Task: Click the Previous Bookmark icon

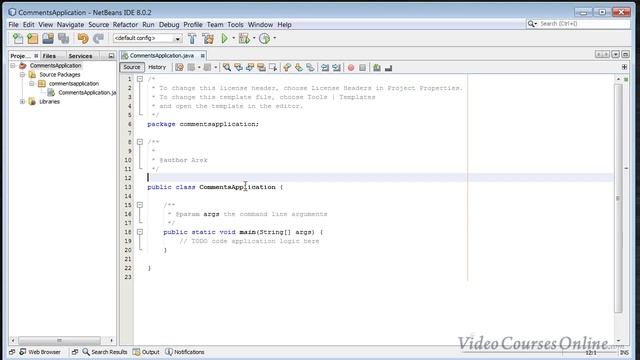Action: 287,67
